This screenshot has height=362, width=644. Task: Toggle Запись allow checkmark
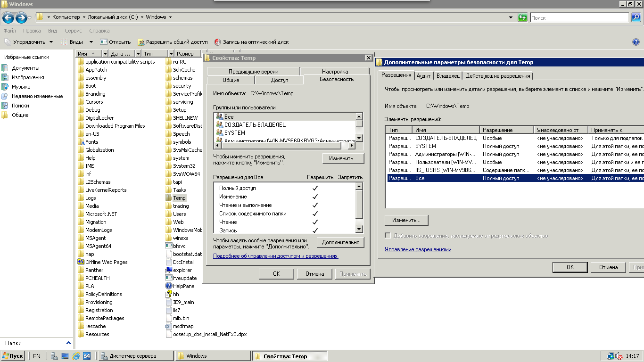[x=315, y=230]
